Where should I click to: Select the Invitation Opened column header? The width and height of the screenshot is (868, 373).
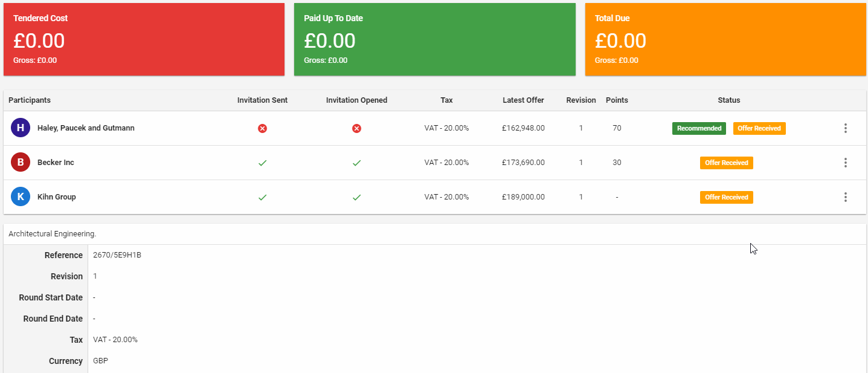356,100
